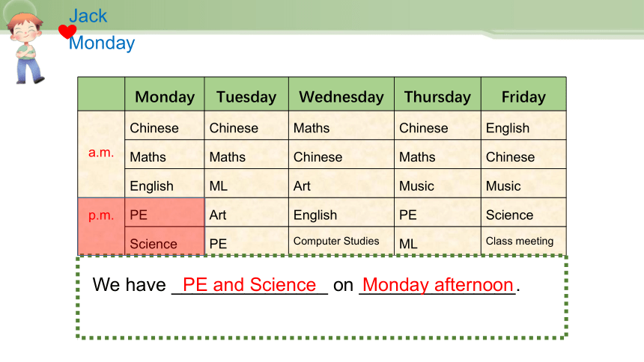644x362 pixels.
Task: Select the highlighted Science cell on Monday
Action: (165, 241)
